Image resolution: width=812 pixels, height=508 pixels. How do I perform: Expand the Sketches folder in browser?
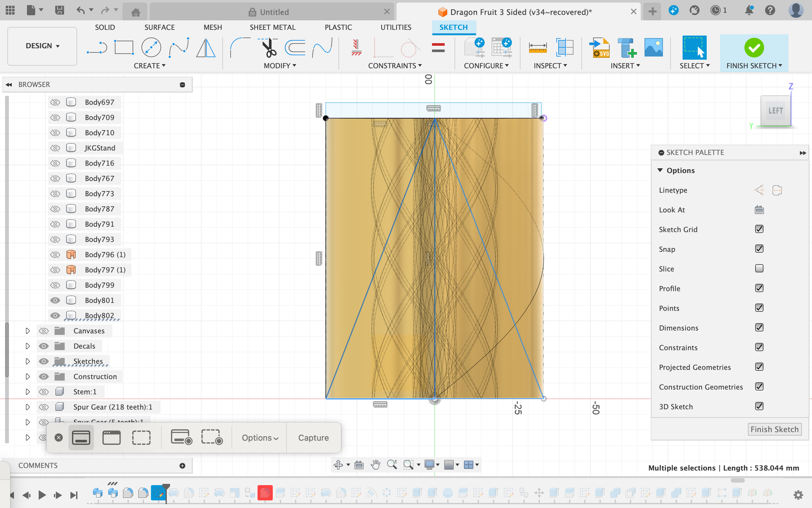[x=28, y=361]
